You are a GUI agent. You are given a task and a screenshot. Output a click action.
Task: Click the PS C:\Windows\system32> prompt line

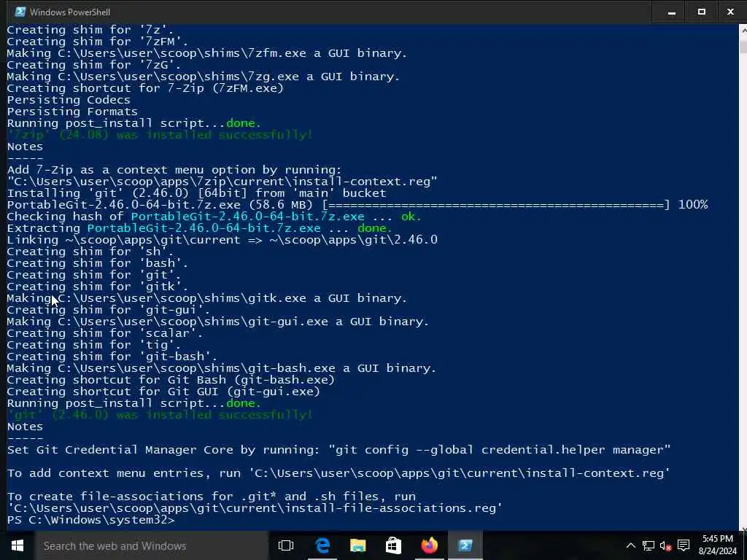pyautogui.click(x=91, y=520)
